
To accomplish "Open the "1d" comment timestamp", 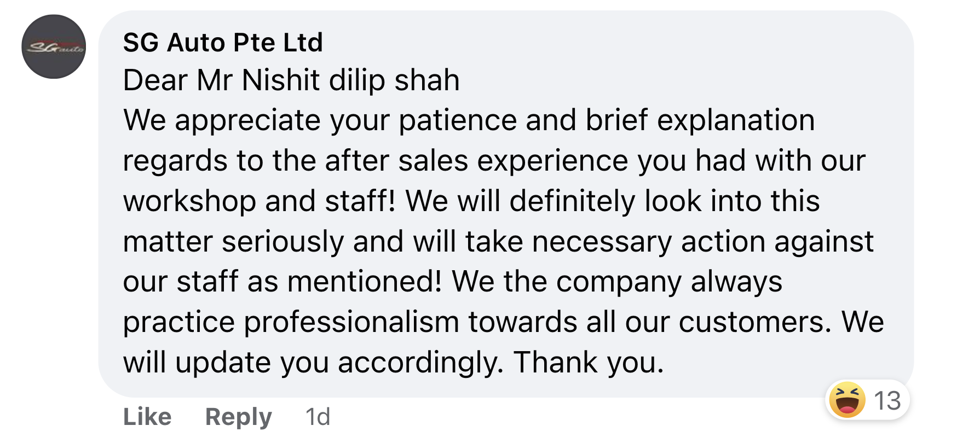I will point(318,417).
